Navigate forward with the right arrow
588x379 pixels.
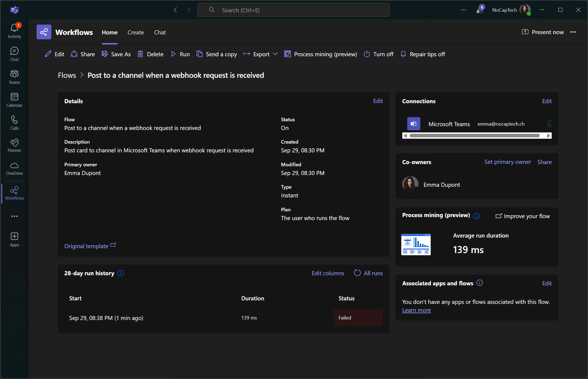(x=189, y=10)
